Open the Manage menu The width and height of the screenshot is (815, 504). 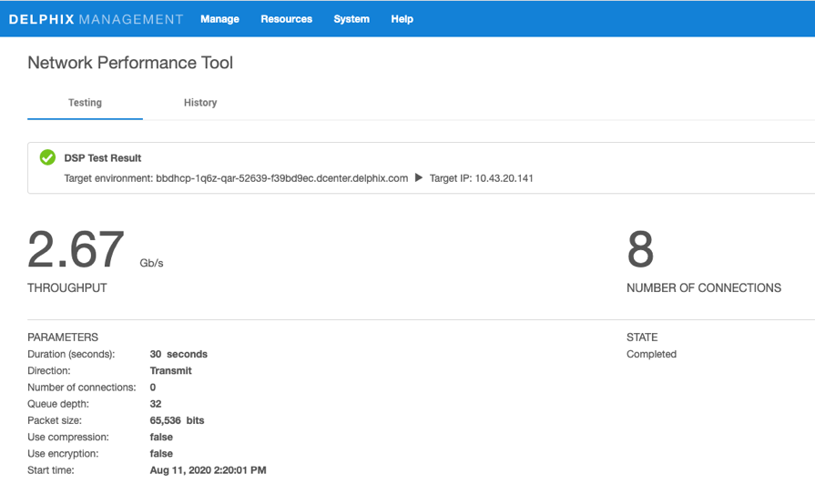coord(219,19)
